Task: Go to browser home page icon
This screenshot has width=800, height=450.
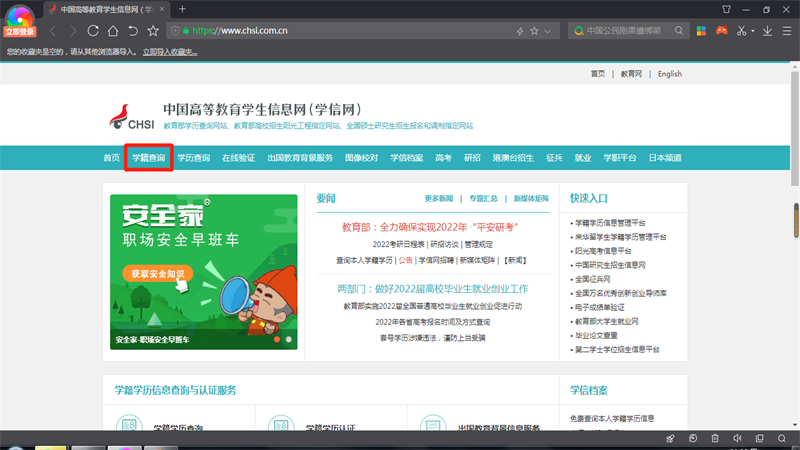Action: pyautogui.click(x=113, y=31)
